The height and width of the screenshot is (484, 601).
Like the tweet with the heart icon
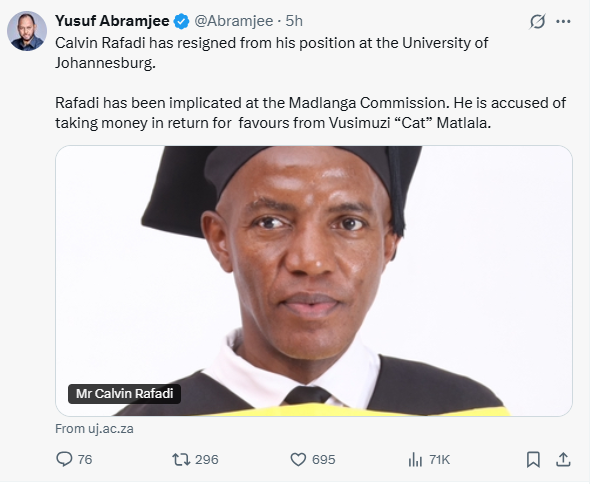pyautogui.click(x=297, y=459)
